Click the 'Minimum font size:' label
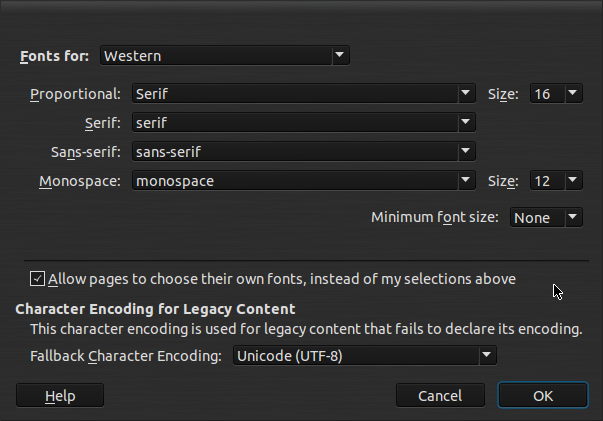This screenshot has height=421, width=603. [435, 218]
